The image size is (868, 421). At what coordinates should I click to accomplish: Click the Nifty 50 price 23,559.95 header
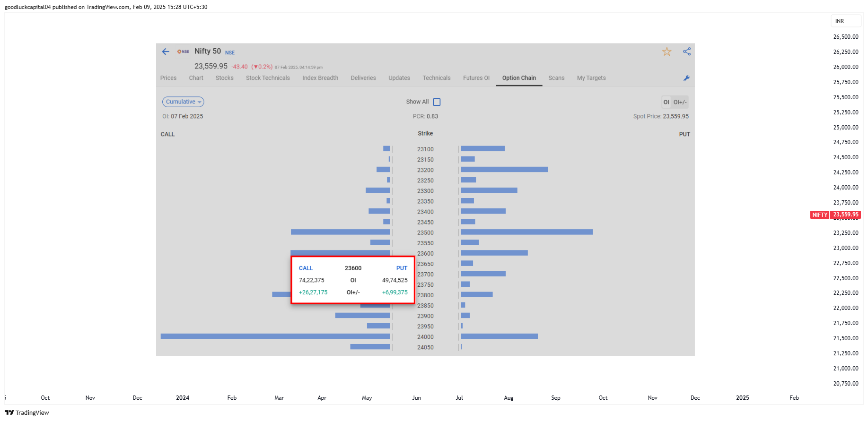pos(211,66)
